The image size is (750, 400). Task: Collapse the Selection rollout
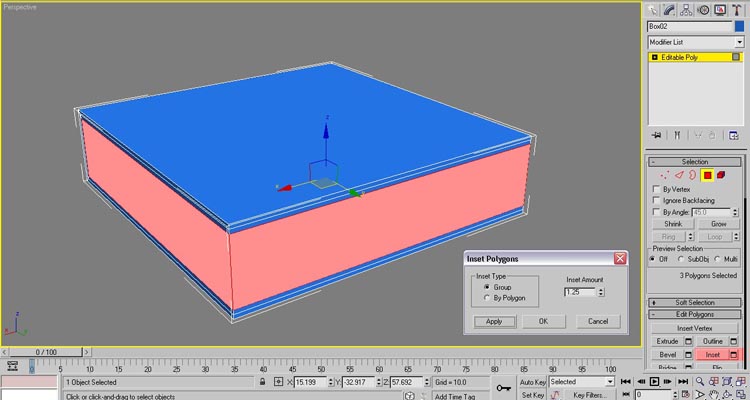click(695, 161)
